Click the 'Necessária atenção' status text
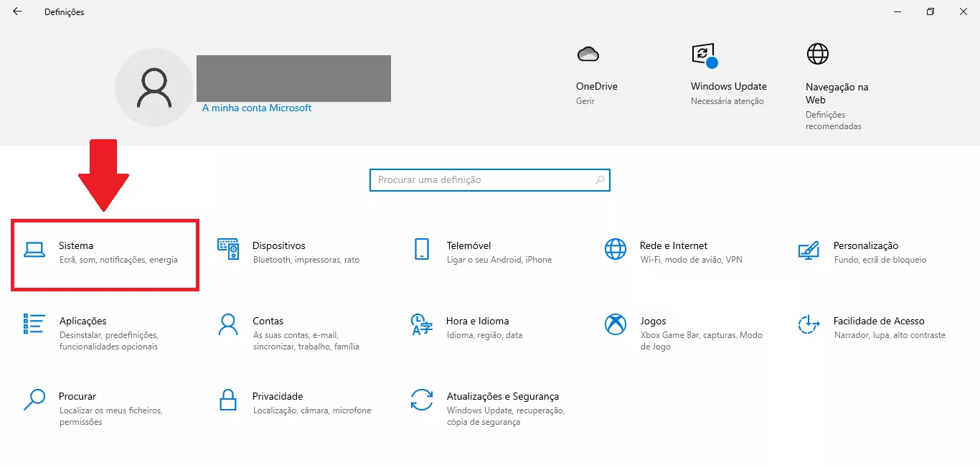The width and height of the screenshot is (980, 465). (727, 101)
